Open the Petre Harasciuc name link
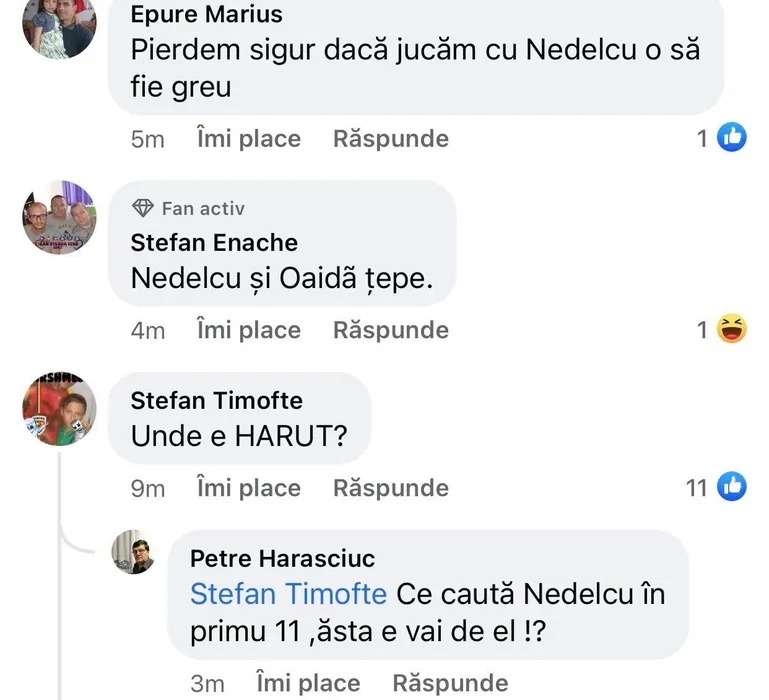The image size is (769, 700). [x=282, y=558]
